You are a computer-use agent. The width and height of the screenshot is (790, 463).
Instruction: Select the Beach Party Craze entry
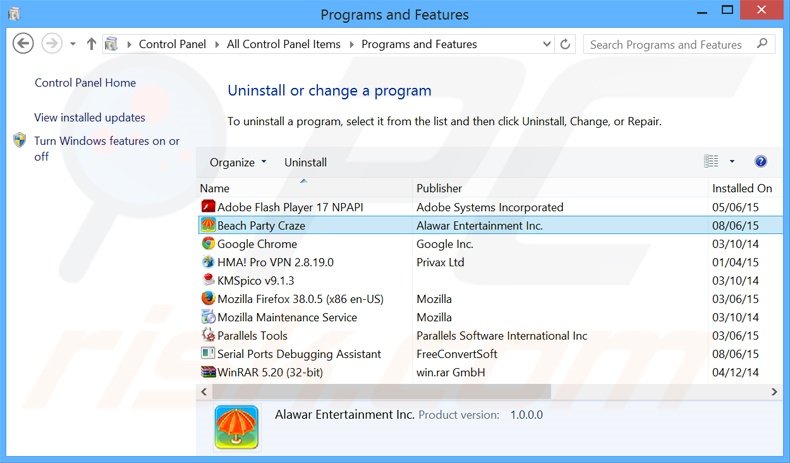[261, 225]
